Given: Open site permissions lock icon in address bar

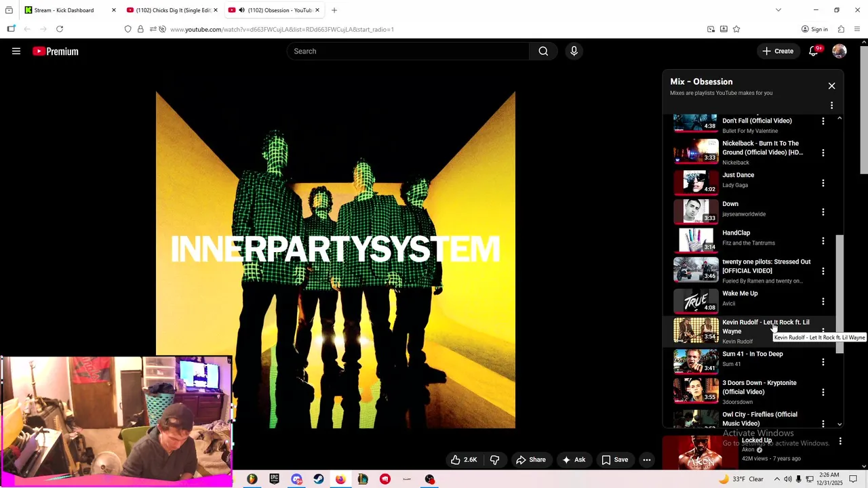Looking at the screenshot, I should [140, 29].
